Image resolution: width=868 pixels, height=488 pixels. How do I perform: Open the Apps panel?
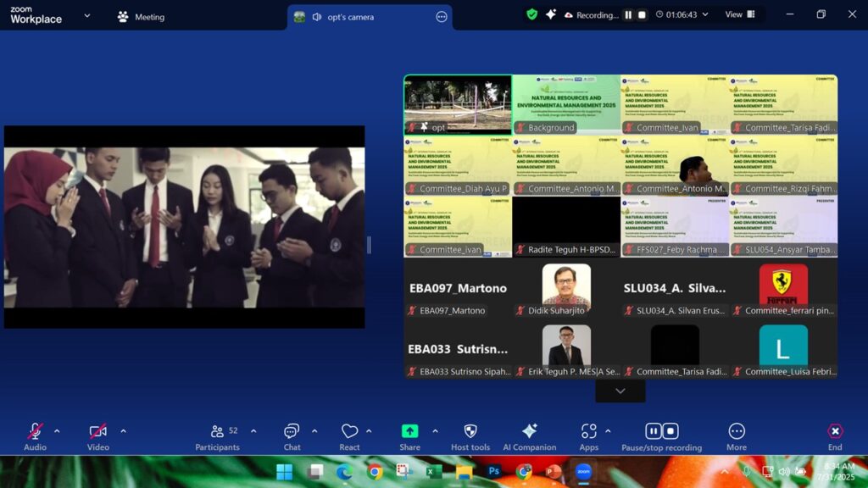pyautogui.click(x=588, y=431)
